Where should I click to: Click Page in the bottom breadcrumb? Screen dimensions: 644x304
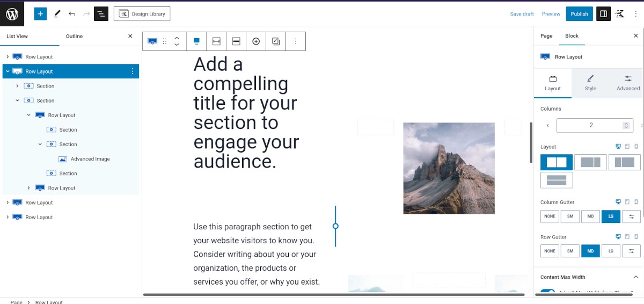pyautogui.click(x=17, y=302)
